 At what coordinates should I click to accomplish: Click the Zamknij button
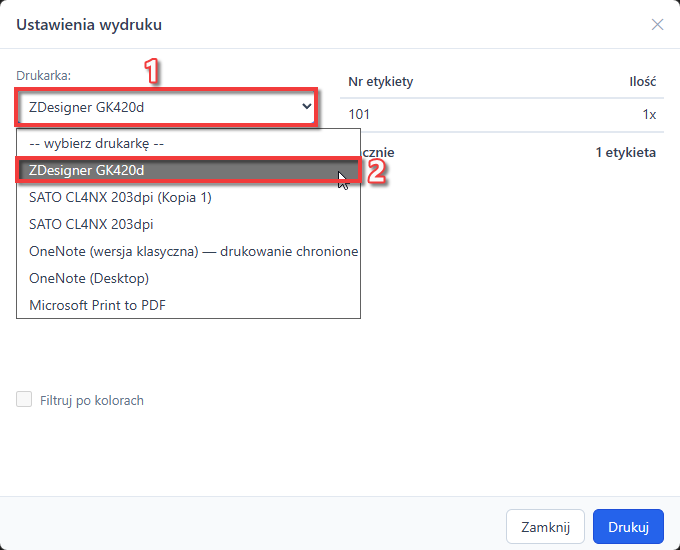click(545, 527)
